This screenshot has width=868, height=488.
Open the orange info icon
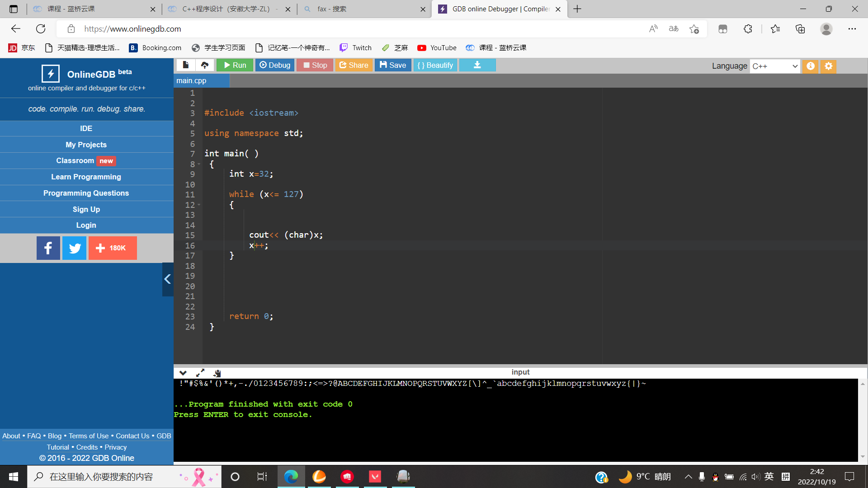pos(811,66)
